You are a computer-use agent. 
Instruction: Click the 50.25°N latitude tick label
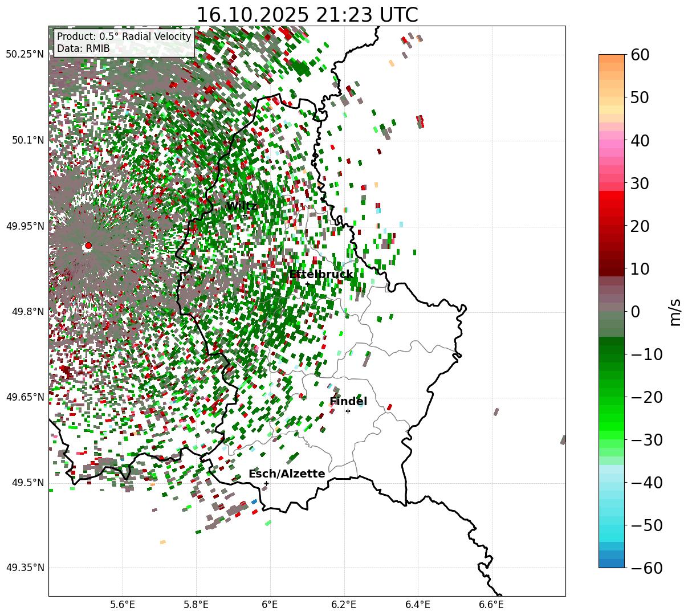point(25,55)
